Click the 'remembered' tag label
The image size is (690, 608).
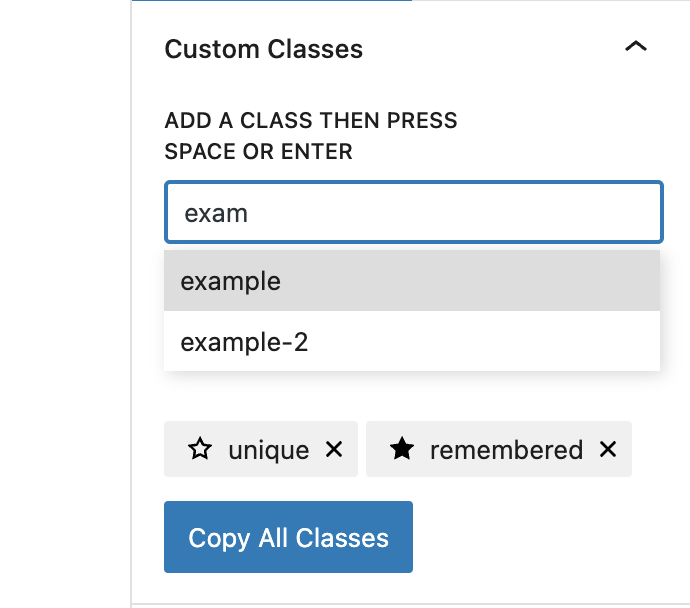click(506, 450)
